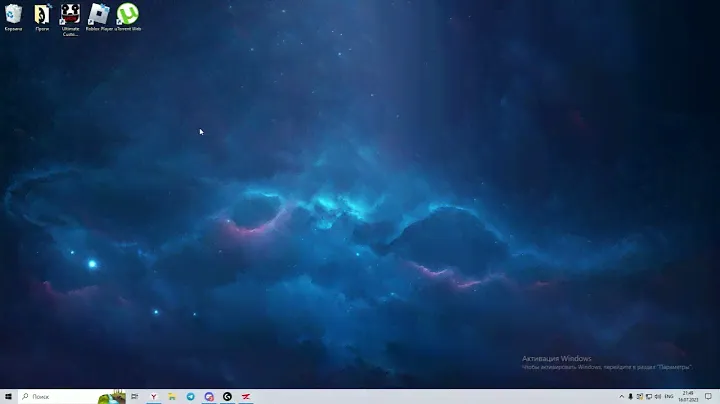Click the search highlights image in taskbar
The height and width of the screenshot is (404, 720).
pyautogui.click(x=112, y=395)
